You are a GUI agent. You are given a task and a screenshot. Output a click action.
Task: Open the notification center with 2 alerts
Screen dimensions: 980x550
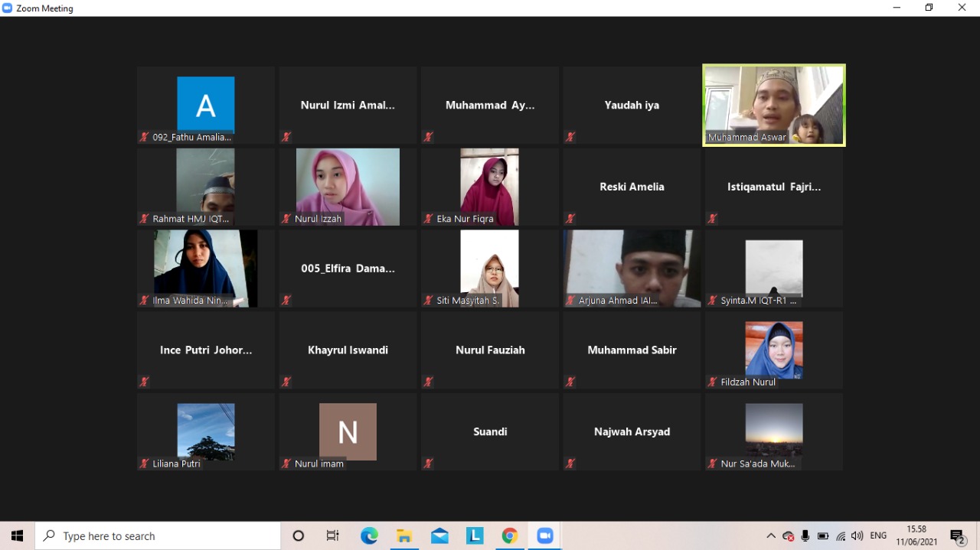tap(957, 537)
